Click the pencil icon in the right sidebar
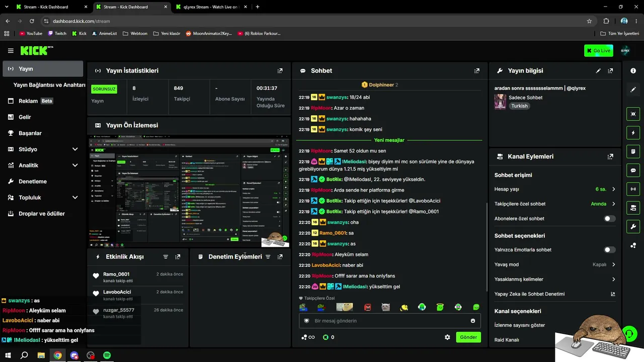This screenshot has width=644, height=362. click(633, 89)
